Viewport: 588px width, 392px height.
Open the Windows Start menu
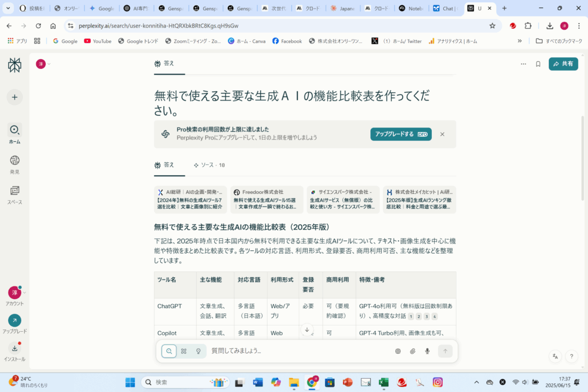pyautogui.click(x=130, y=382)
